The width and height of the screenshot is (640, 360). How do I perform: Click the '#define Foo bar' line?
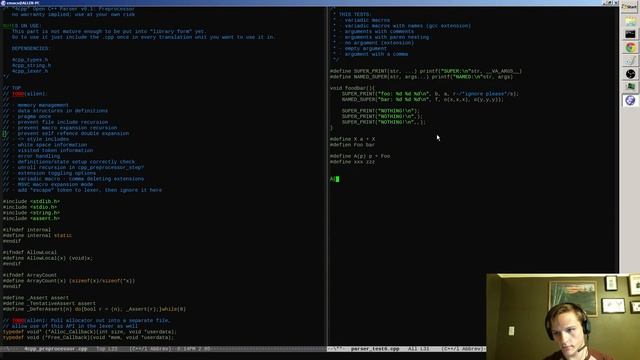(x=353, y=145)
